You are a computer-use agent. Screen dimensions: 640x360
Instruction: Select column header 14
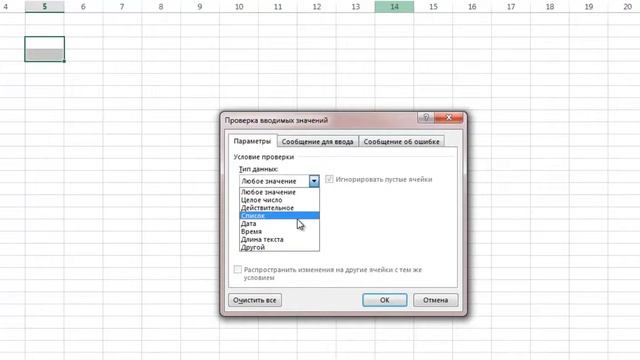click(x=394, y=7)
